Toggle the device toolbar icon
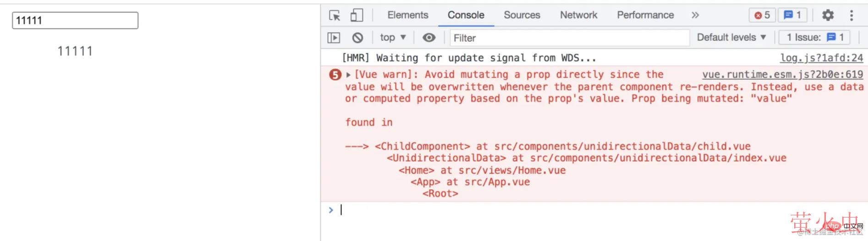The image size is (868, 241). (x=357, y=15)
